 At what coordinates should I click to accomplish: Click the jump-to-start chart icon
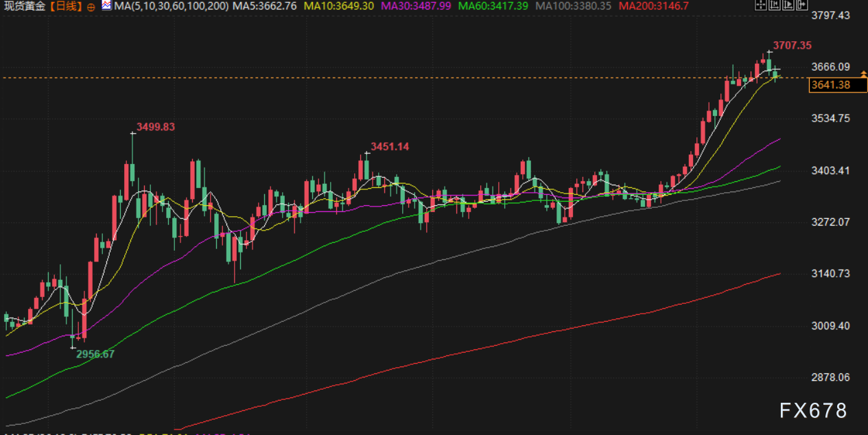coord(773,5)
